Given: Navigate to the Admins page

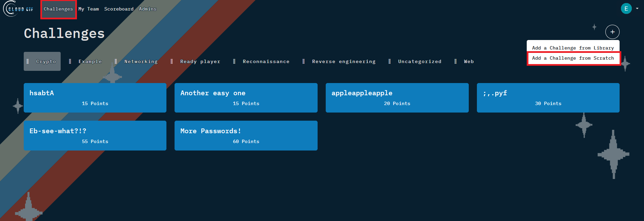Looking at the screenshot, I should pyautogui.click(x=147, y=9).
